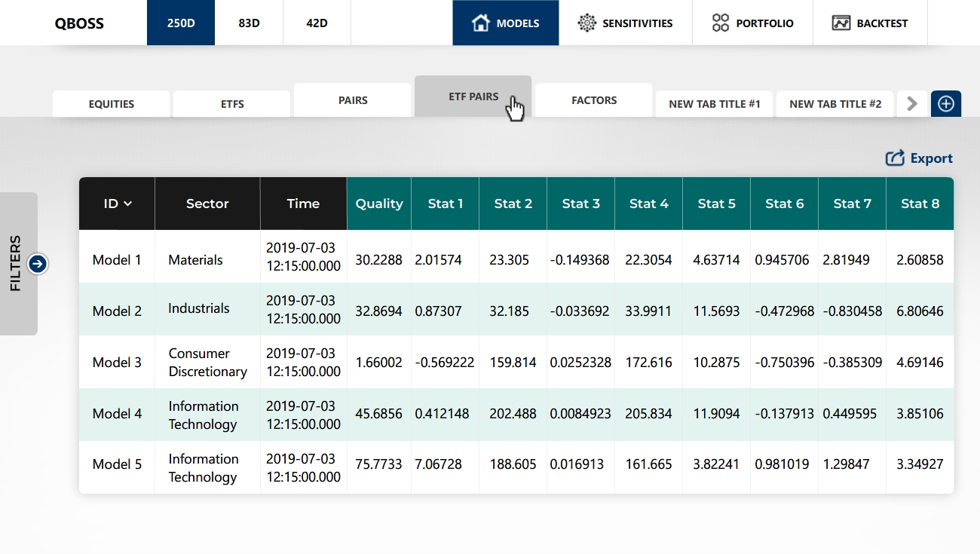Open the Factors tab

(x=593, y=100)
